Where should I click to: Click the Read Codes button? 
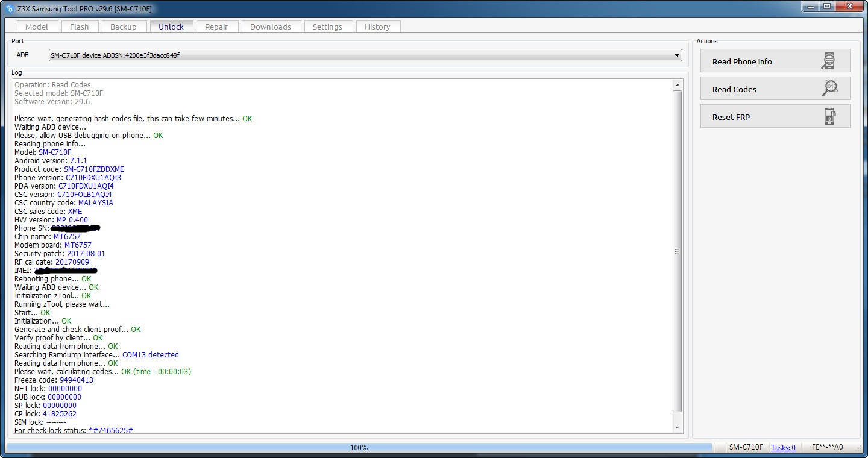pyautogui.click(x=775, y=89)
